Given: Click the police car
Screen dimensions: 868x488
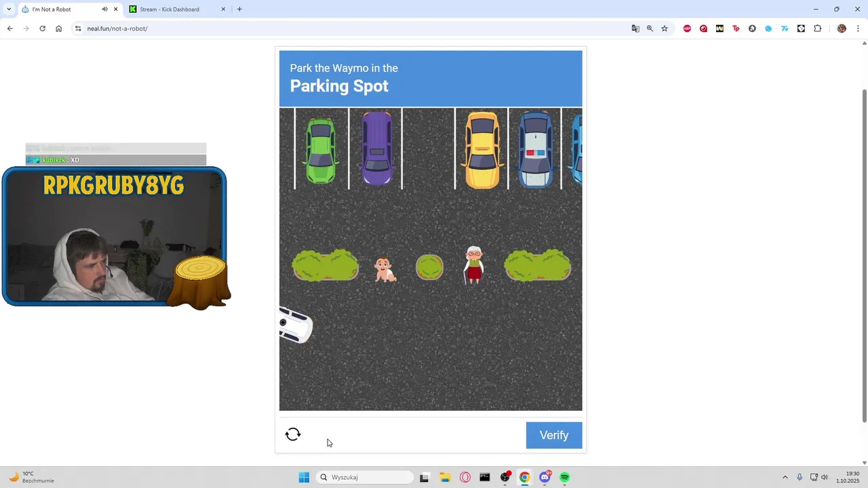Looking at the screenshot, I should pyautogui.click(x=536, y=149).
